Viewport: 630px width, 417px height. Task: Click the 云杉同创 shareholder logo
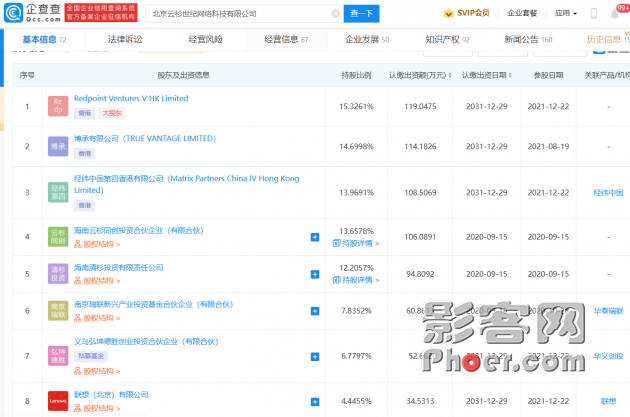click(58, 237)
